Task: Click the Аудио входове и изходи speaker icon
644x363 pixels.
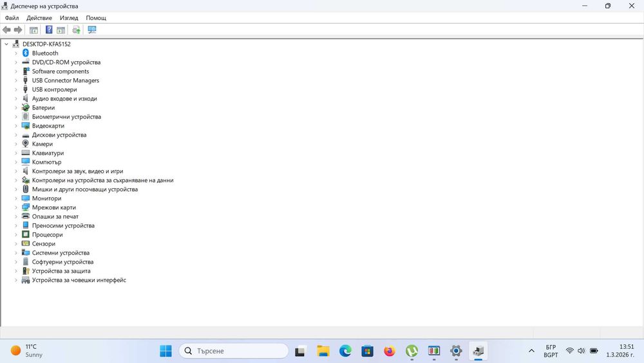Action: (x=26, y=98)
